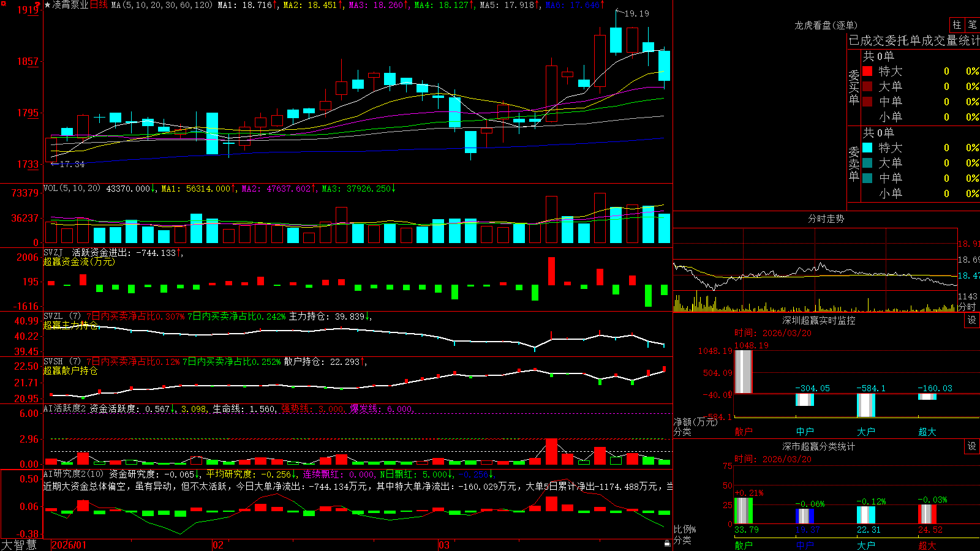Jump to the 2026/01 date marker
Viewport: 980px width, 551px height.
(69, 545)
